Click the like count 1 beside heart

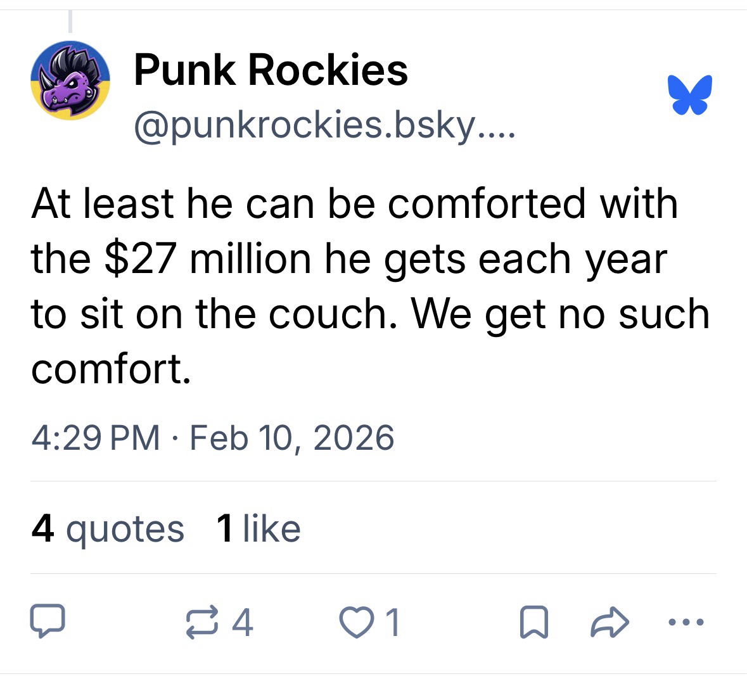[x=393, y=622]
